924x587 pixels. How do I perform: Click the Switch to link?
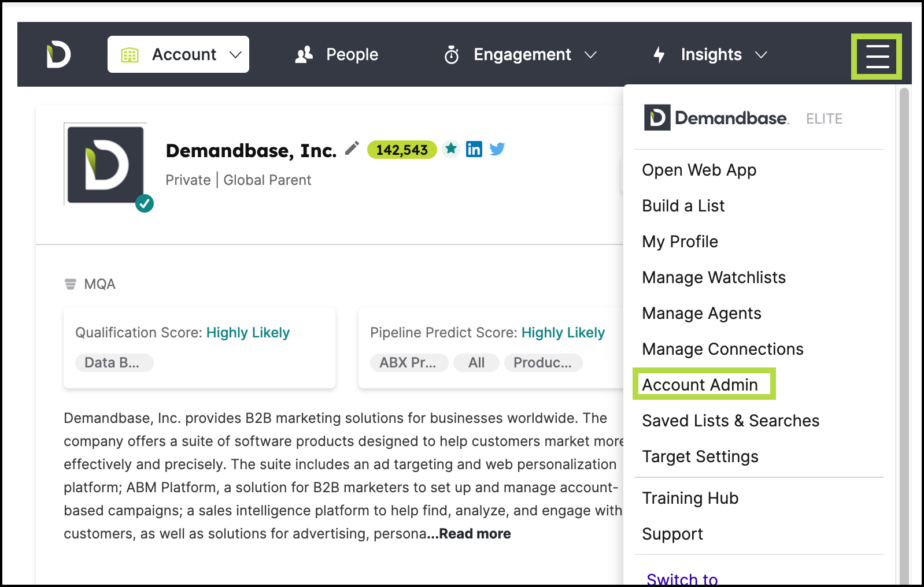pos(682,578)
